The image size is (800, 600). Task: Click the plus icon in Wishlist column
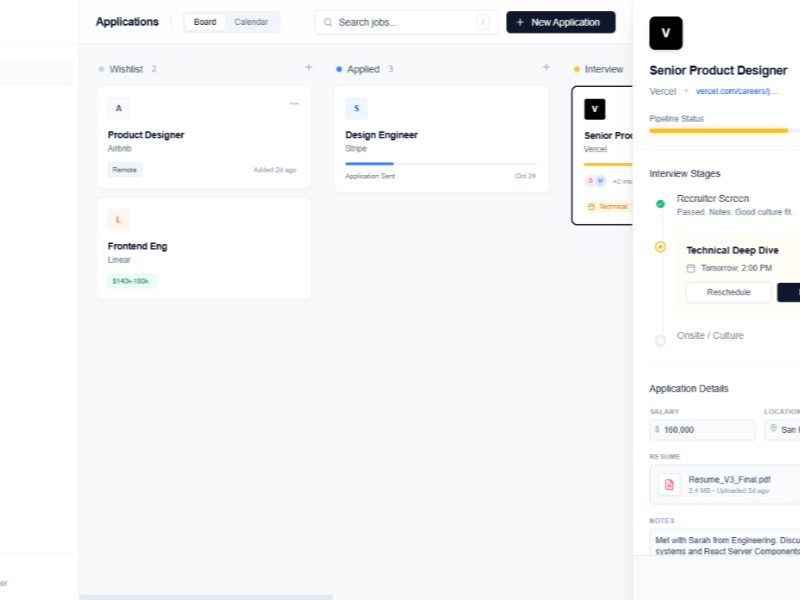point(308,68)
